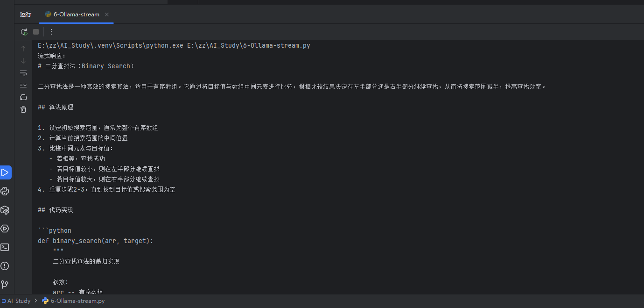
Task: Open the Python Console tool window
Action: 5,191
